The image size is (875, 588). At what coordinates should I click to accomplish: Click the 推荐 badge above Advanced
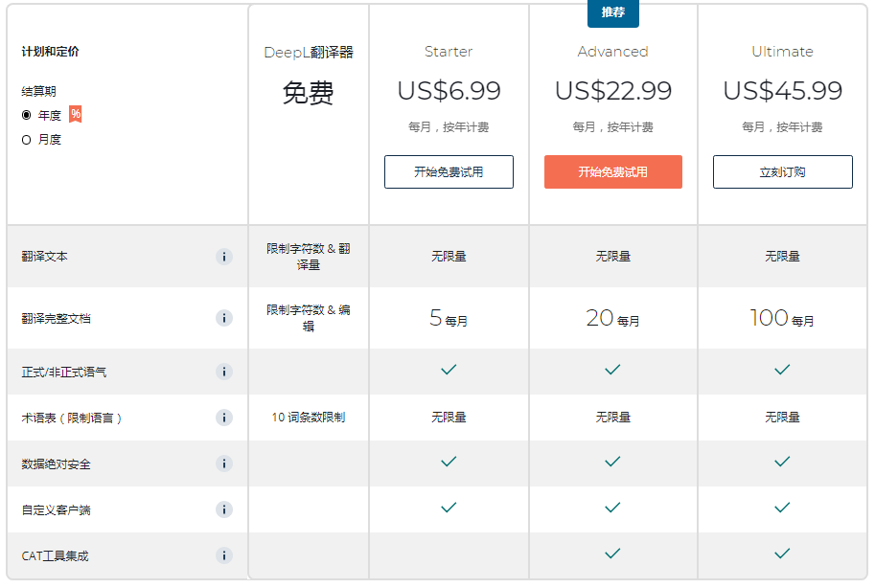(x=612, y=12)
